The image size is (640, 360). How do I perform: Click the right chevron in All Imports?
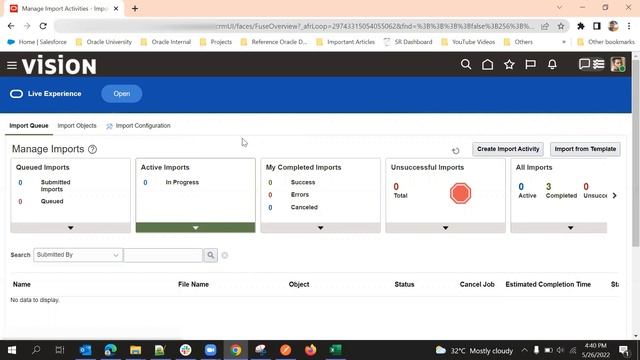pyautogui.click(x=614, y=196)
